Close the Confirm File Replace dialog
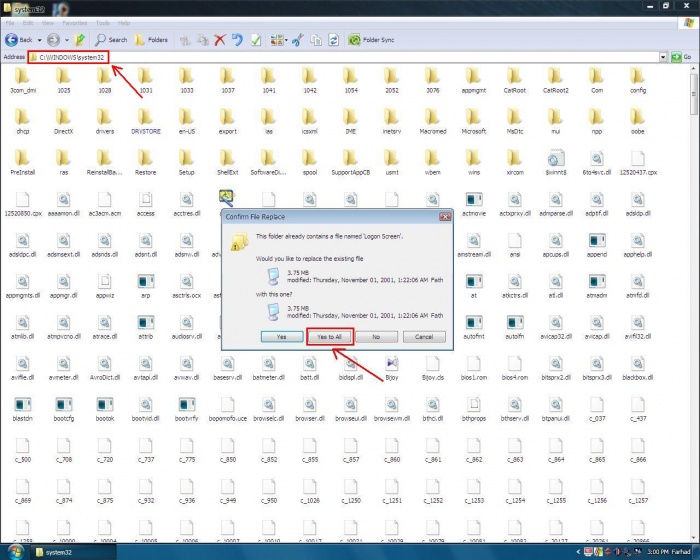This screenshot has height=560, width=700. (x=445, y=217)
